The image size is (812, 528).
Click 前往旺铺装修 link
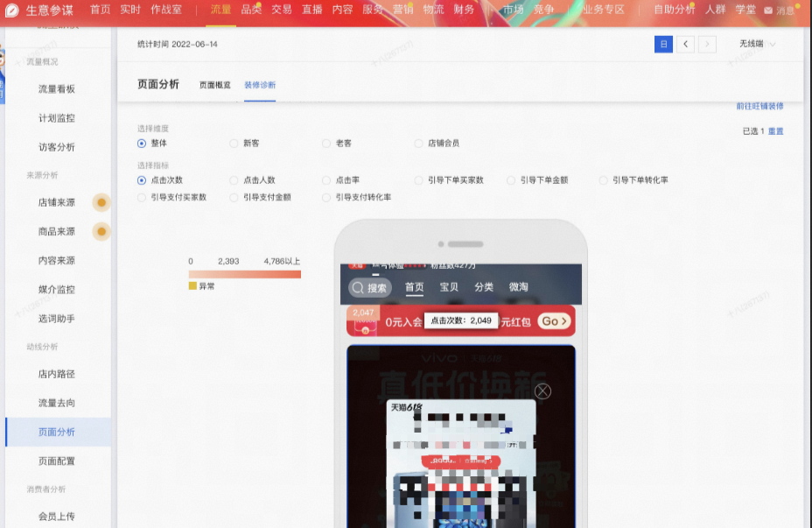(759, 106)
